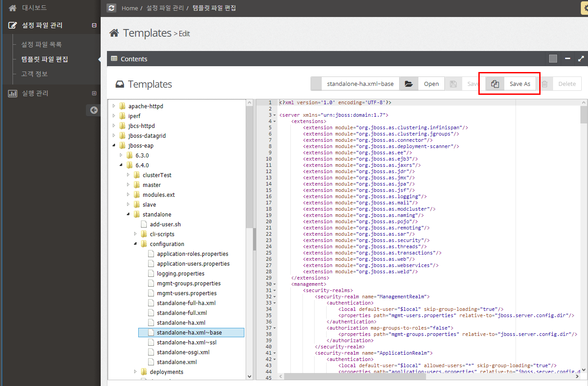This screenshot has width=588, height=386.
Task: Expand the apache-httpd folder
Action: pos(114,106)
